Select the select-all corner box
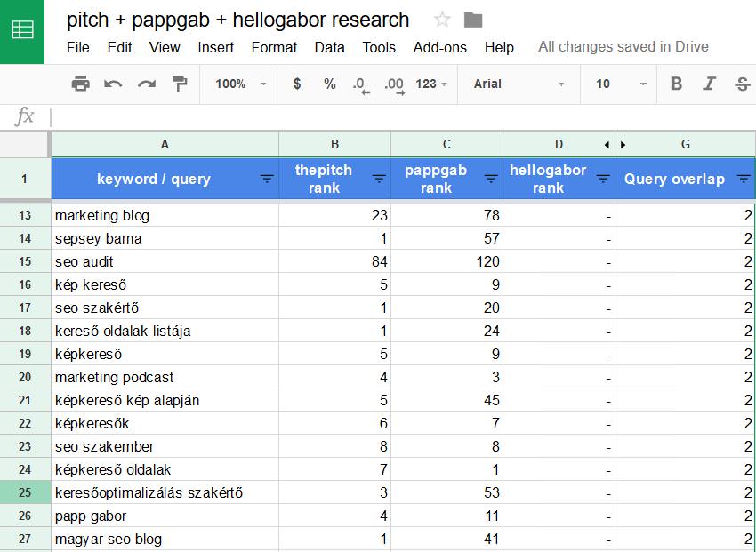 pyautogui.click(x=25, y=144)
